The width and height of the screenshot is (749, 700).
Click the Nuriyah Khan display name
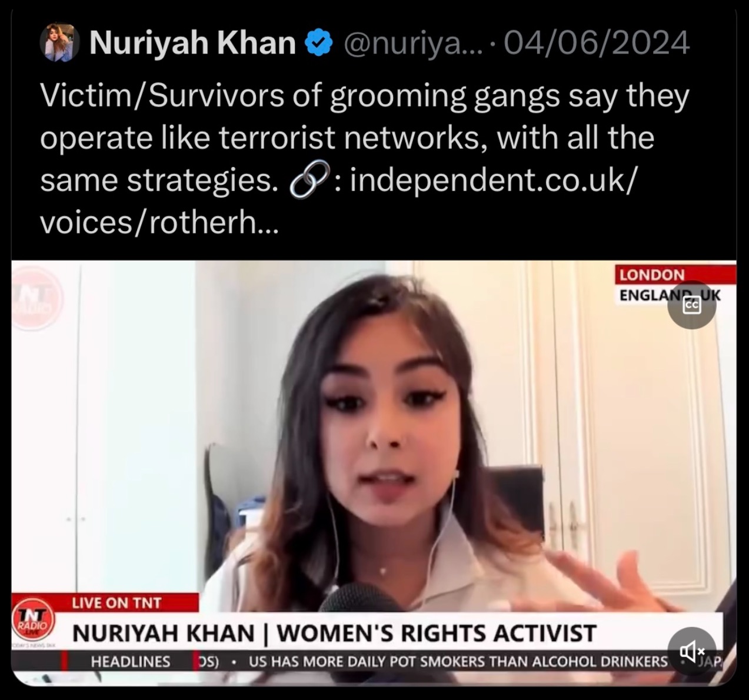pyautogui.click(x=193, y=43)
